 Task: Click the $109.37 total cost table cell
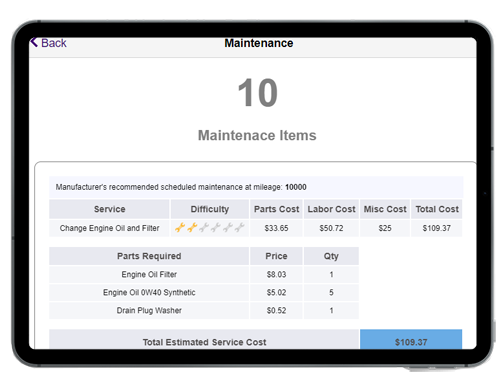[437, 228]
